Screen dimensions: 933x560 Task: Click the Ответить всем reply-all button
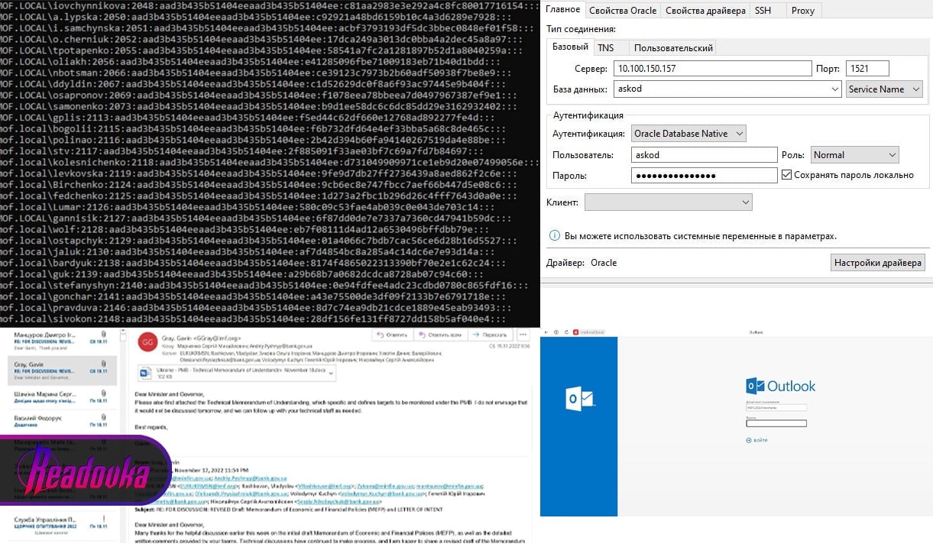click(441, 335)
